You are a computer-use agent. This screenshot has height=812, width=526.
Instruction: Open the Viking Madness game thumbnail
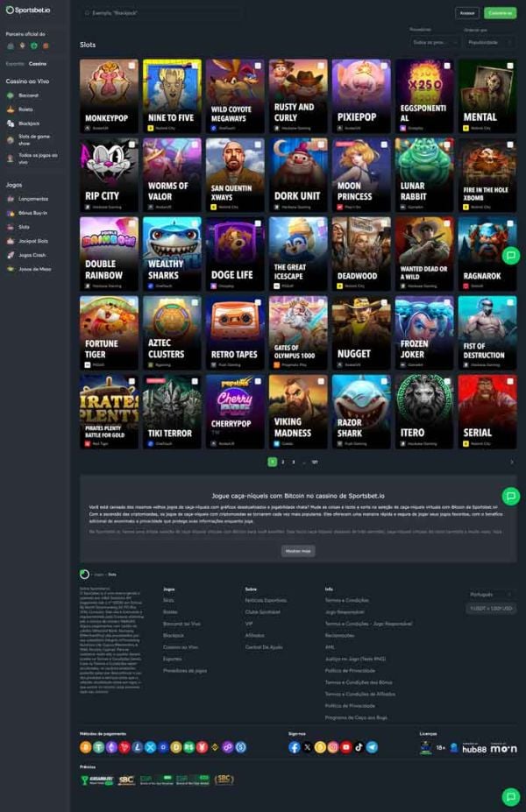click(298, 412)
